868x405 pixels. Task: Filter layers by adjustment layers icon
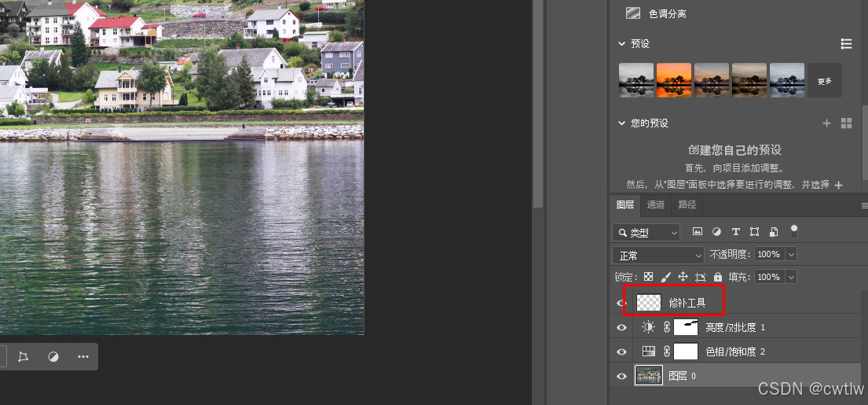click(x=716, y=231)
